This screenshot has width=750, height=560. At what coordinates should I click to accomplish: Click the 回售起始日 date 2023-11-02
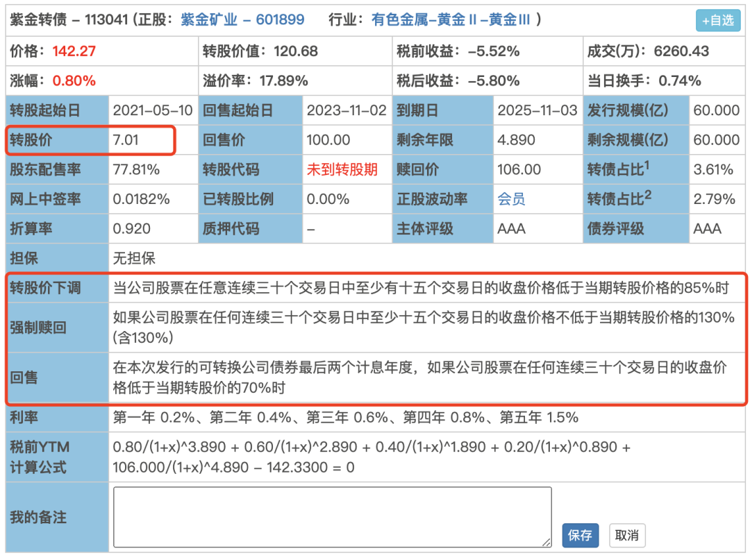[x=347, y=110]
